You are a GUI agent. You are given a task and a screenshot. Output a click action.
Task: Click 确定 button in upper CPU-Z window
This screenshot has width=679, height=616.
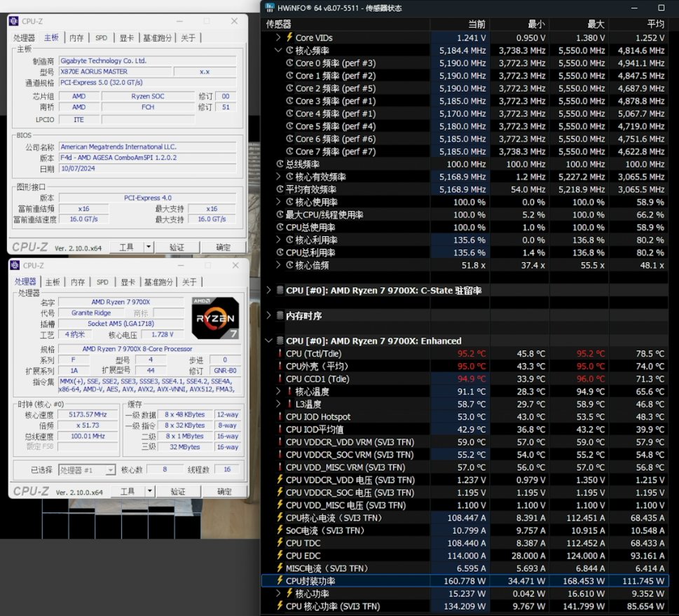pos(223,247)
